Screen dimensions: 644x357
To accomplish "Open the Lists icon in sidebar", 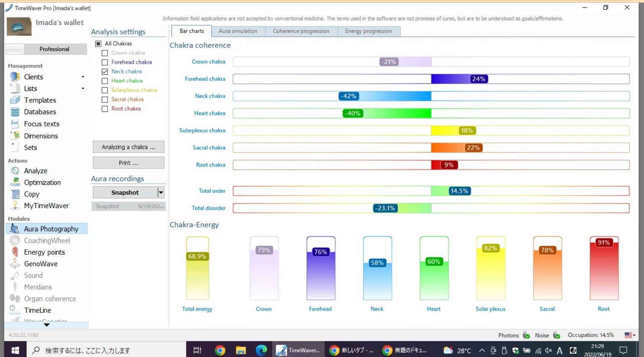I will pos(15,88).
